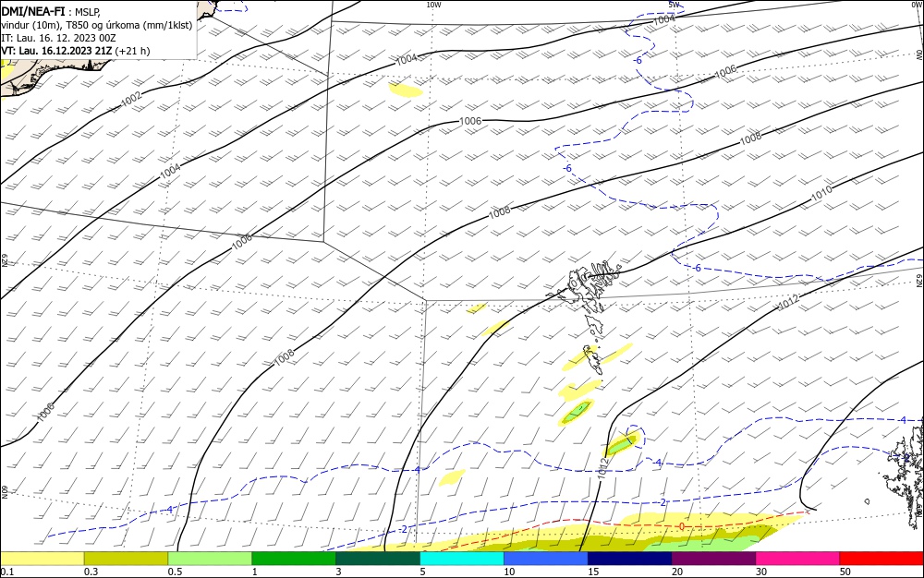Click the "5W" longitude label
The height and width of the screenshot is (578, 924).
pos(675,5)
